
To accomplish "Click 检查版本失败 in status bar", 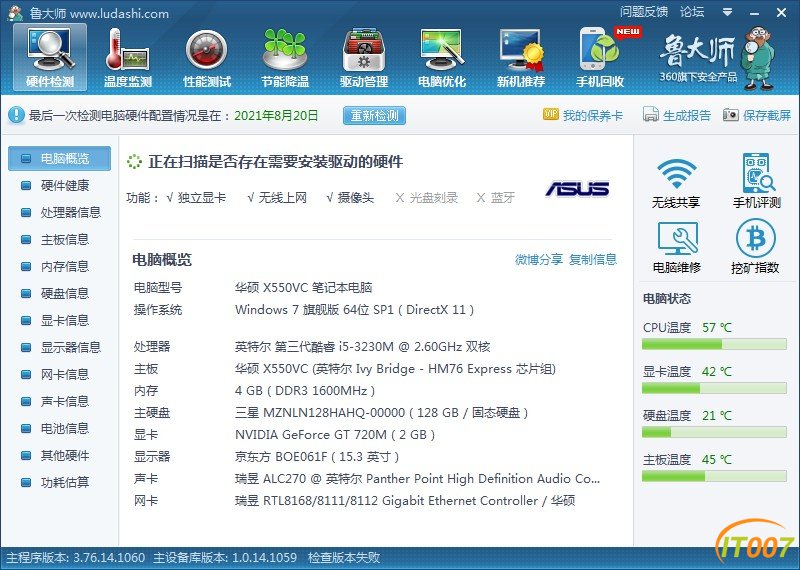I will pos(344,558).
